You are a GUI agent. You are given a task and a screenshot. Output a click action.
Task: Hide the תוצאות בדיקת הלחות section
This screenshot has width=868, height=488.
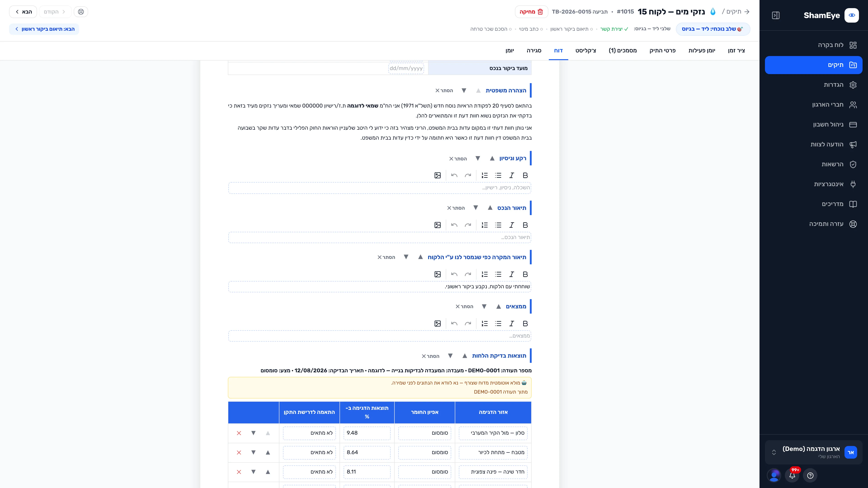point(430,356)
